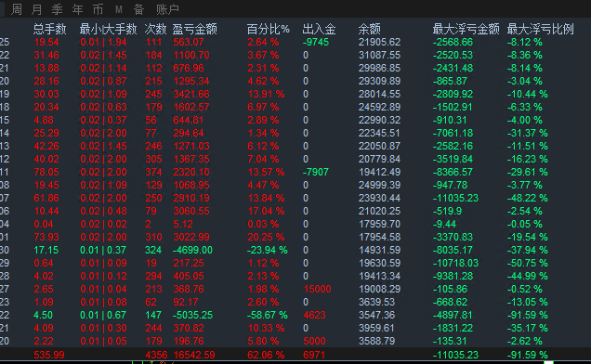This screenshot has height=364, width=591.
Task: Click the percentage cell -58.67 %
Action: [x=268, y=315]
